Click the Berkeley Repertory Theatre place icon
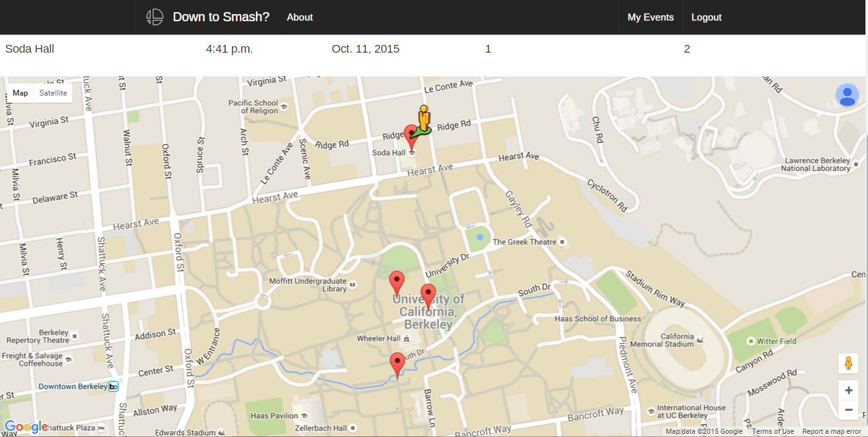The width and height of the screenshot is (868, 437). (75, 336)
